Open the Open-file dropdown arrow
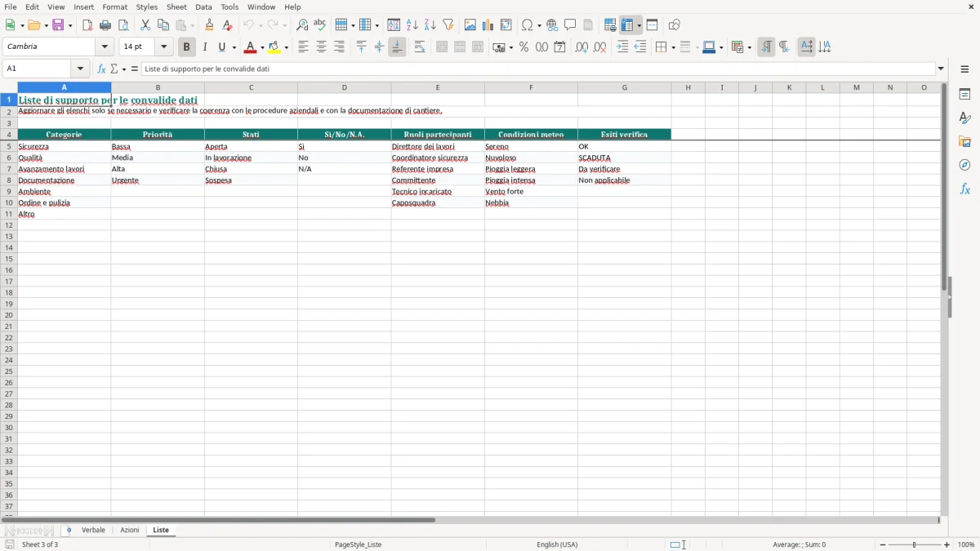This screenshot has width=980, height=551. pos(46,26)
